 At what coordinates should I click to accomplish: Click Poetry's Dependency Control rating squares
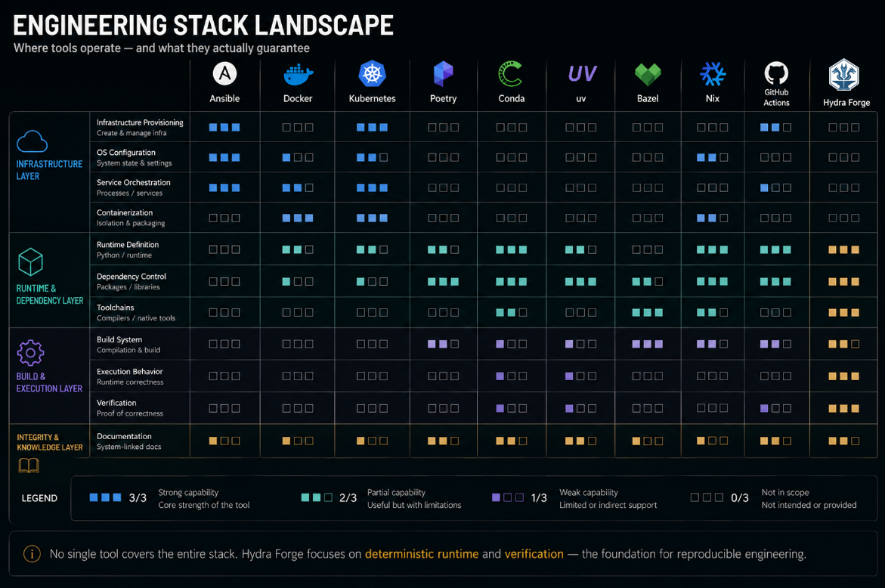point(443,282)
